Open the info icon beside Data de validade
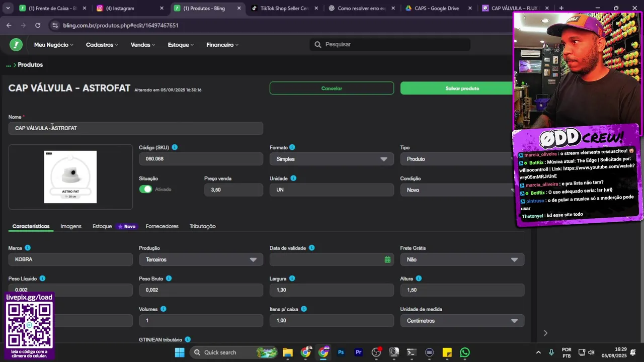Image resolution: width=644 pixels, height=362 pixels. 311,248
